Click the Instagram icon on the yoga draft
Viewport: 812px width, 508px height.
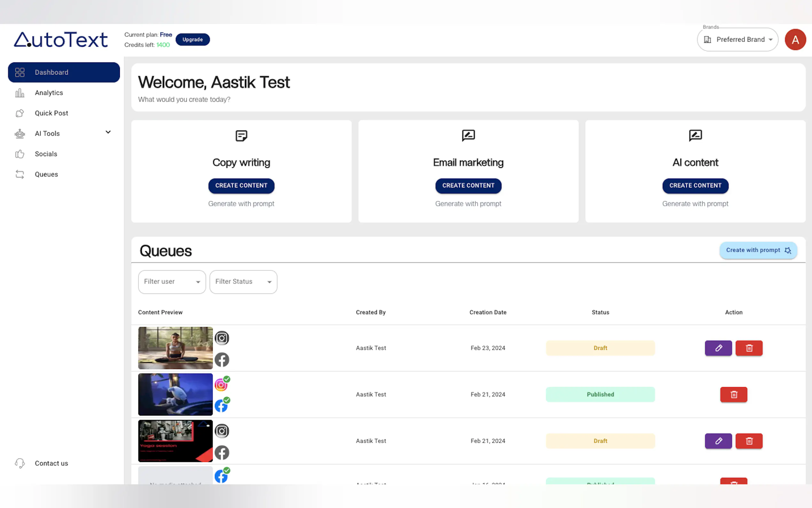[222, 338]
